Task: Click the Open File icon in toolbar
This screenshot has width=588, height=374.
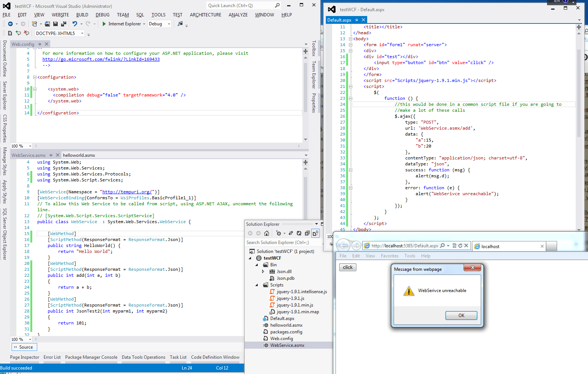Action: (x=47, y=24)
